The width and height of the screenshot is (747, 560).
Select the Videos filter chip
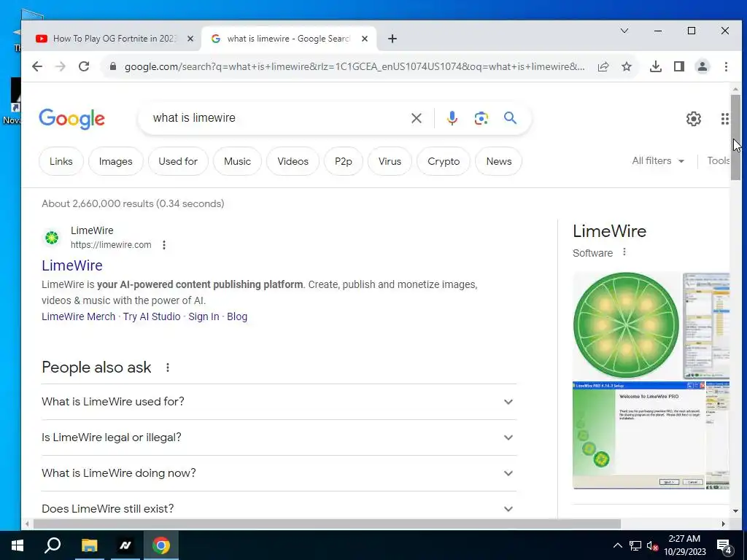click(293, 161)
